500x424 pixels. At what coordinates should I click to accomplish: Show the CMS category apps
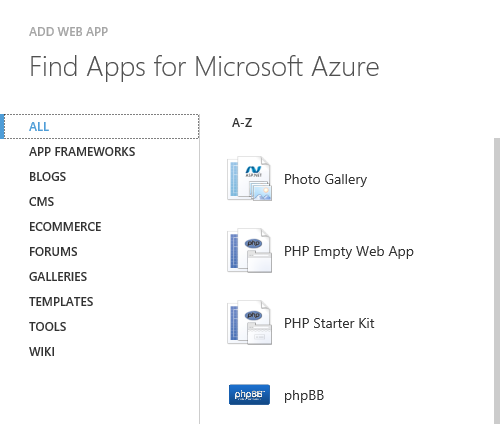[x=41, y=202]
